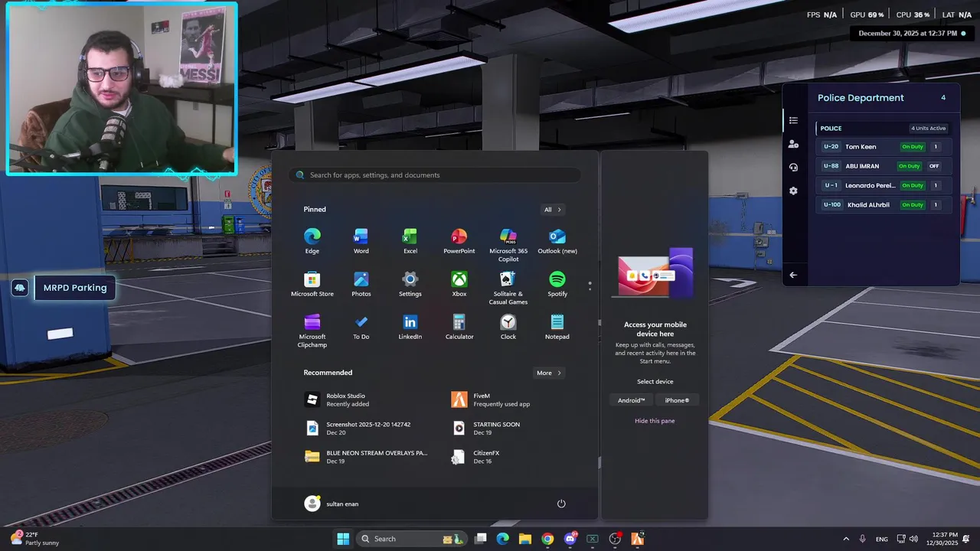Click the Windows Start button
Screen dimensions: 980x551
[x=343, y=539]
